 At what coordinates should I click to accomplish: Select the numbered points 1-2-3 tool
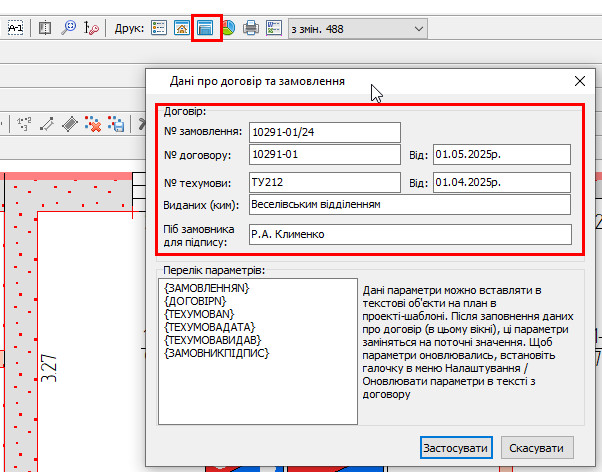pyautogui.click(x=23, y=124)
